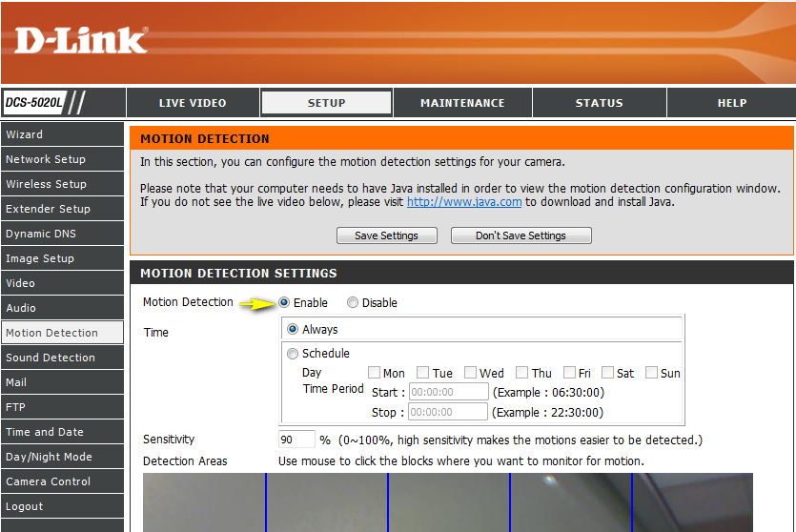
Task: Switch to the SETUP tab
Action: (326, 103)
